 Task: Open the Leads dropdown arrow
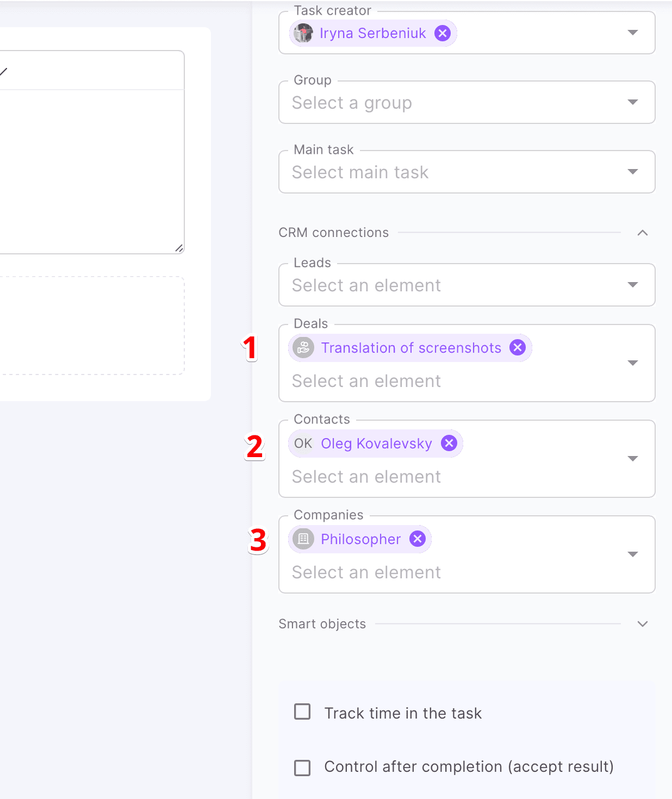click(x=632, y=285)
